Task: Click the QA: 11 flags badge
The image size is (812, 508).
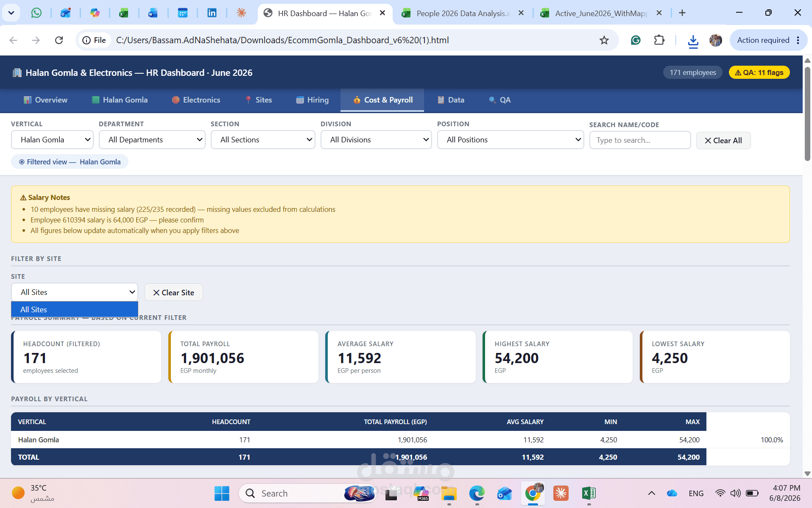Action: click(x=759, y=72)
